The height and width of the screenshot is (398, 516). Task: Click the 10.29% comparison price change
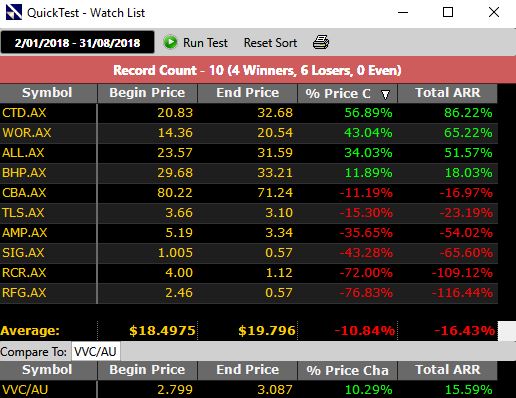[368, 389]
